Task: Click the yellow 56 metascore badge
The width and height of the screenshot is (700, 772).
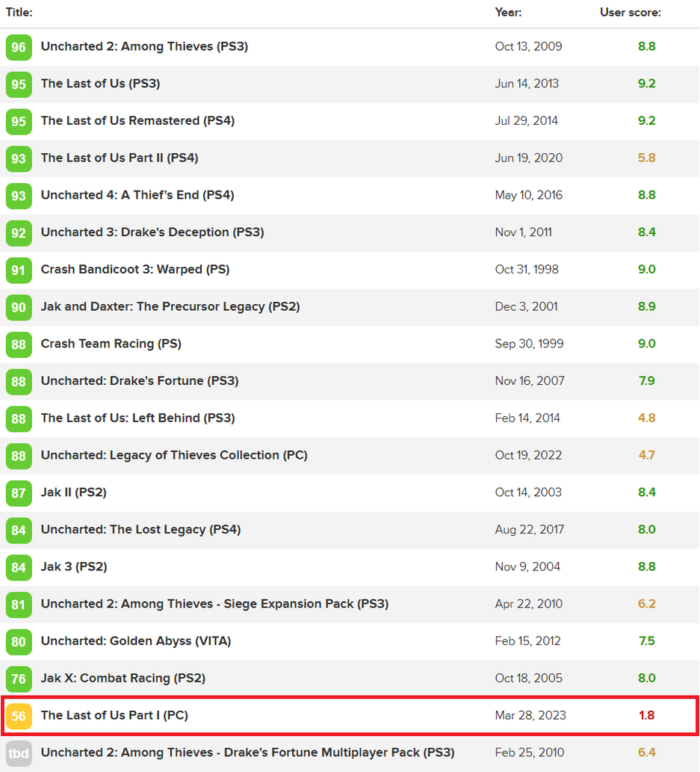Action: point(19,717)
